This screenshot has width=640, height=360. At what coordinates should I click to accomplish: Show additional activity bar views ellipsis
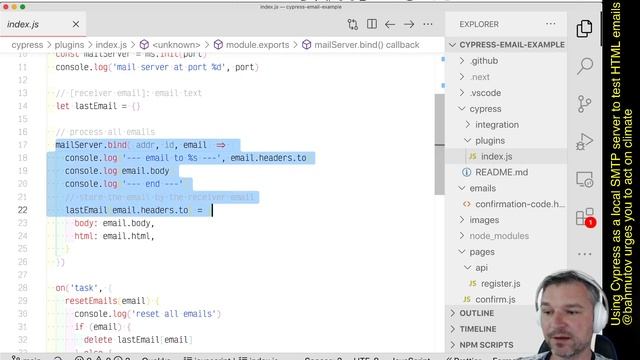pos(584,254)
